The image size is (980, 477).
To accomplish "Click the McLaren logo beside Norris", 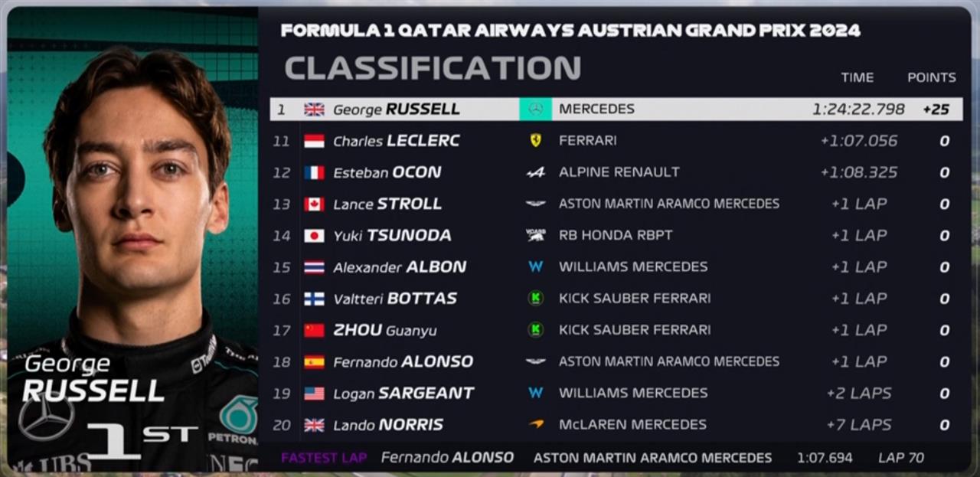I will (536, 424).
